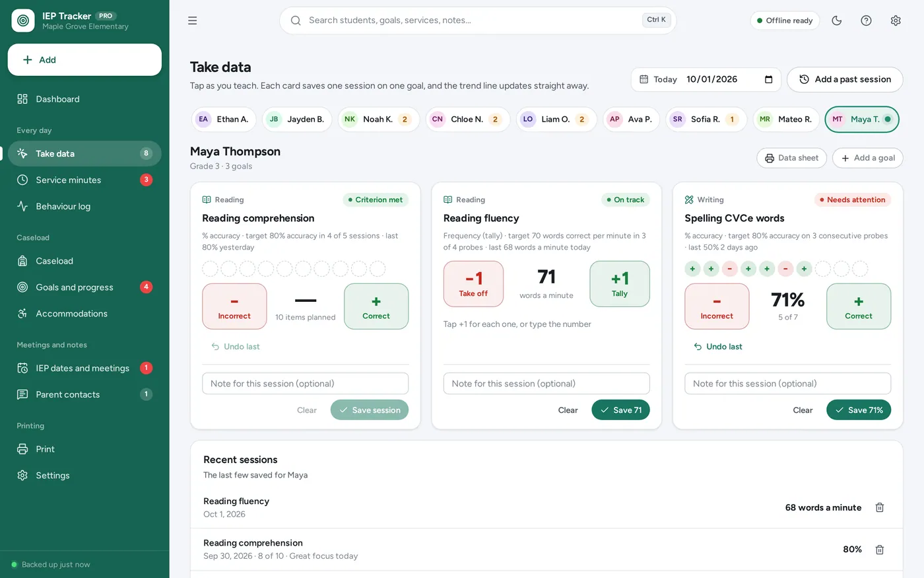This screenshot has width=924, height=578.
Task: Select student Noah K.
Action: (x=378, y=120)
